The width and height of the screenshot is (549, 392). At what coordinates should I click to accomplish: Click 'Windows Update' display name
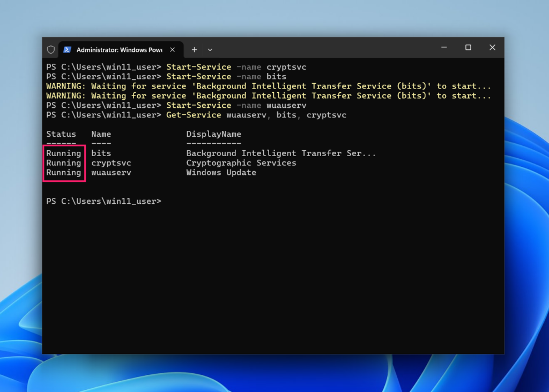coord(221,172)
